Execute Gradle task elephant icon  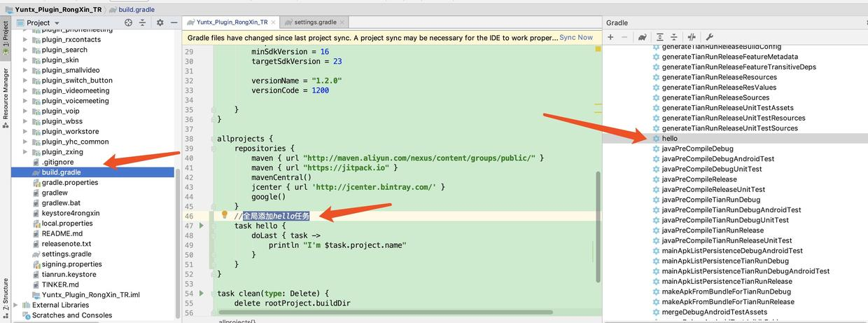coord(642,37)
